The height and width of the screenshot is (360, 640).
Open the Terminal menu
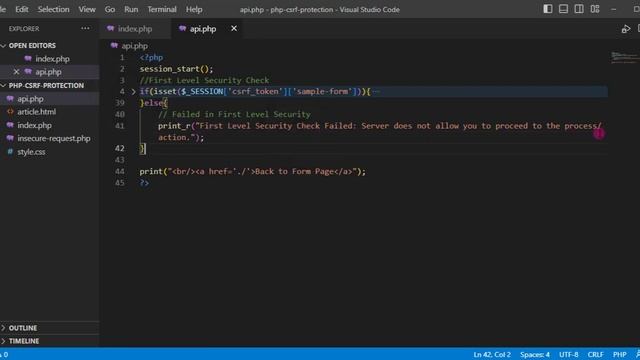tap(162, 9)
